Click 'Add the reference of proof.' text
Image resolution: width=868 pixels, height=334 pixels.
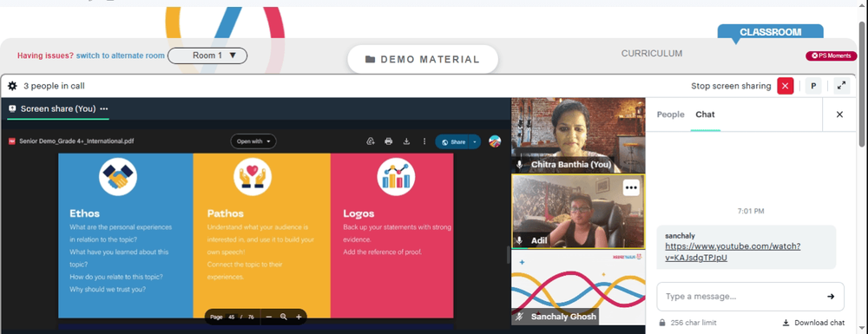[383, 252]
